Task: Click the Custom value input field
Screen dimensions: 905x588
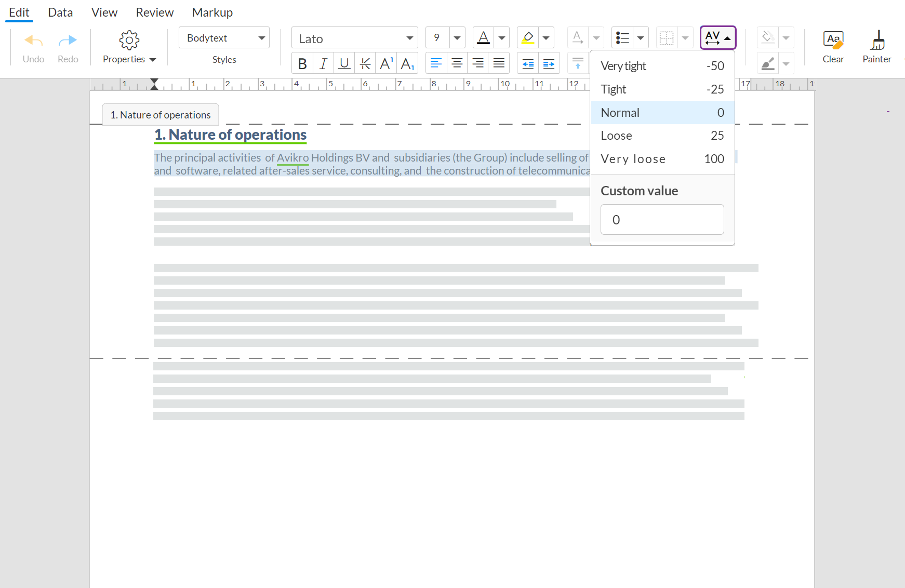Action: (x=662, y=219)
